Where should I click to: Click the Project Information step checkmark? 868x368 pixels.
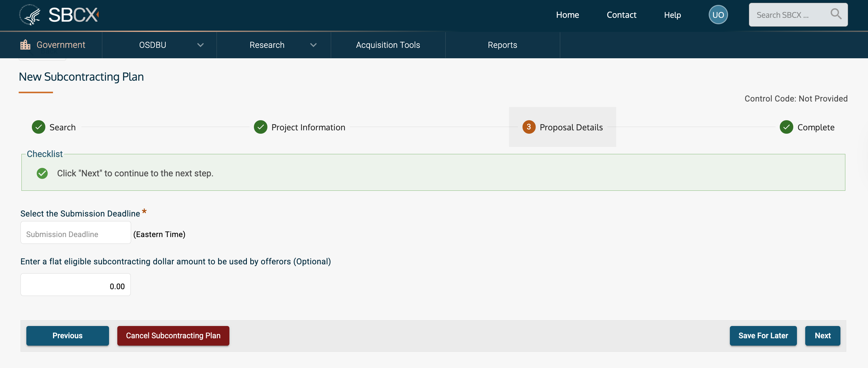pos(260,127)
